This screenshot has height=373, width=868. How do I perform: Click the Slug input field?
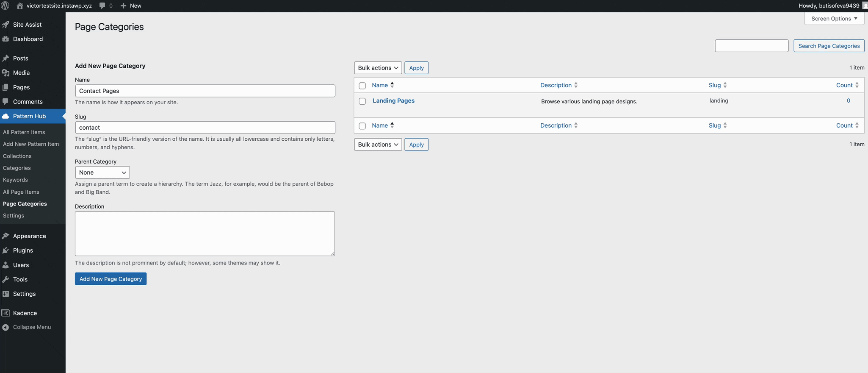[x=205, y=128]
